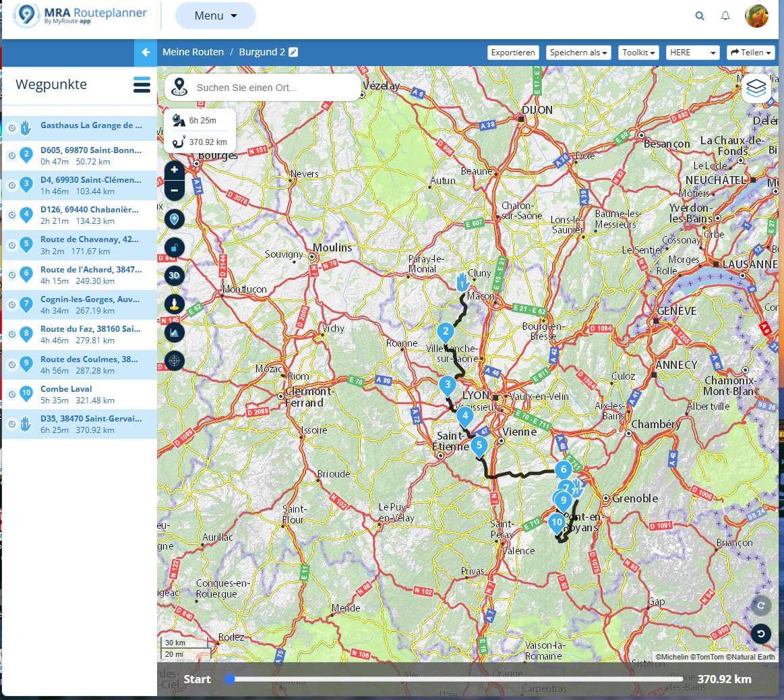
Task: Show the elevation profile chart
Action: click(x=174, y=332)
